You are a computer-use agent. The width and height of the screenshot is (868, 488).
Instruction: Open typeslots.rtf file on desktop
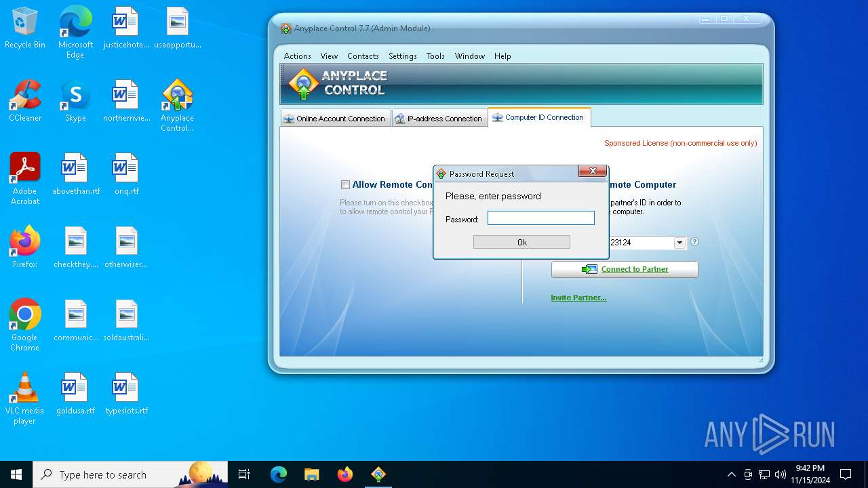tap(126, 394)
